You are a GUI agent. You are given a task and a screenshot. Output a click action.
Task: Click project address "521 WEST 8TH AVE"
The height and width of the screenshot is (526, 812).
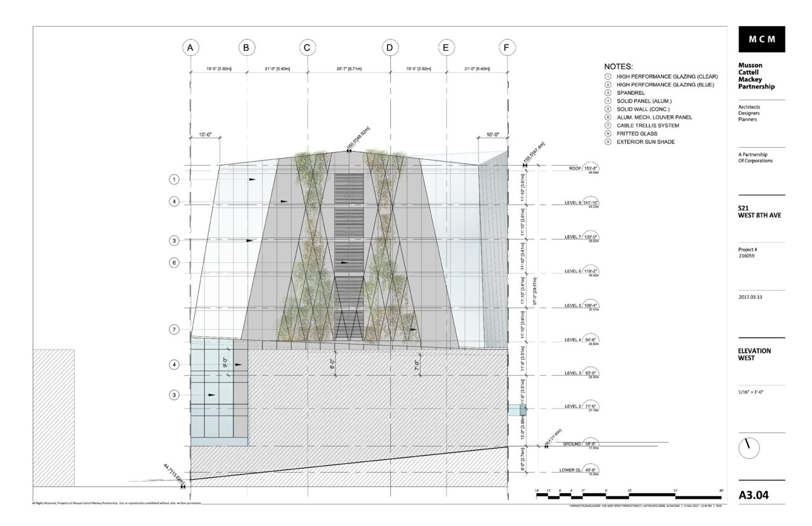click(x=759, y=211)
